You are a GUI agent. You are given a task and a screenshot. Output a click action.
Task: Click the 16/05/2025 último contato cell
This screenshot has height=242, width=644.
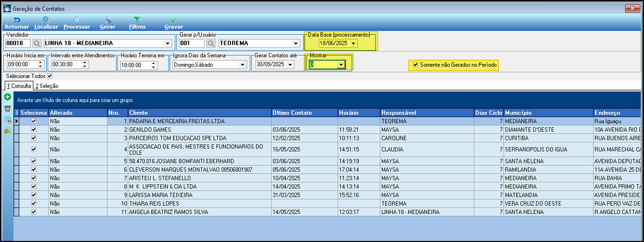304,150
